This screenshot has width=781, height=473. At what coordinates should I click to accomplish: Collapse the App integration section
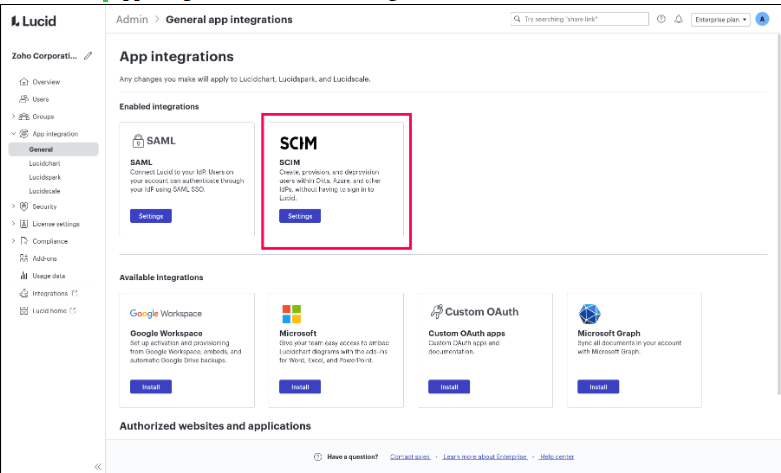pyautogui.click(x=13, y=133)
